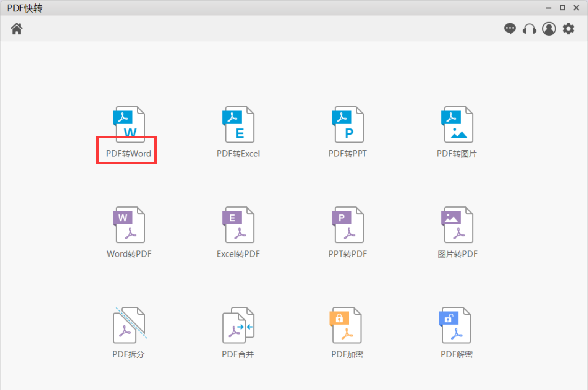Select the PDF合并 merge tool icon
Viewport: 588px width, 390px height.
(x=238, y=325)
